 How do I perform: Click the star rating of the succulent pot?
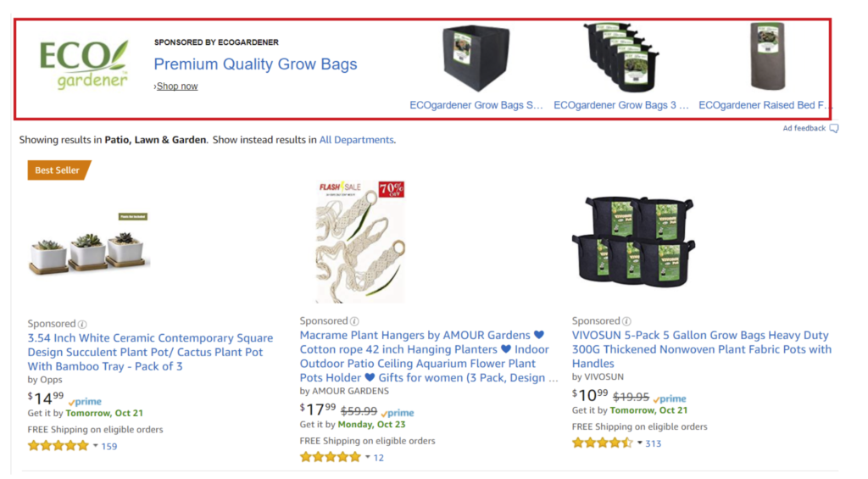tap(58, 446)
